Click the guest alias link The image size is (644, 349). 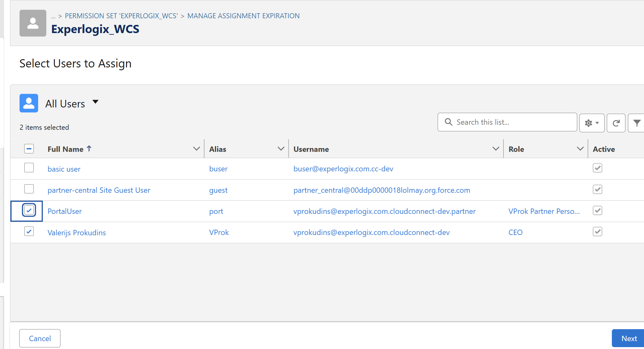(x=218, y=190)
